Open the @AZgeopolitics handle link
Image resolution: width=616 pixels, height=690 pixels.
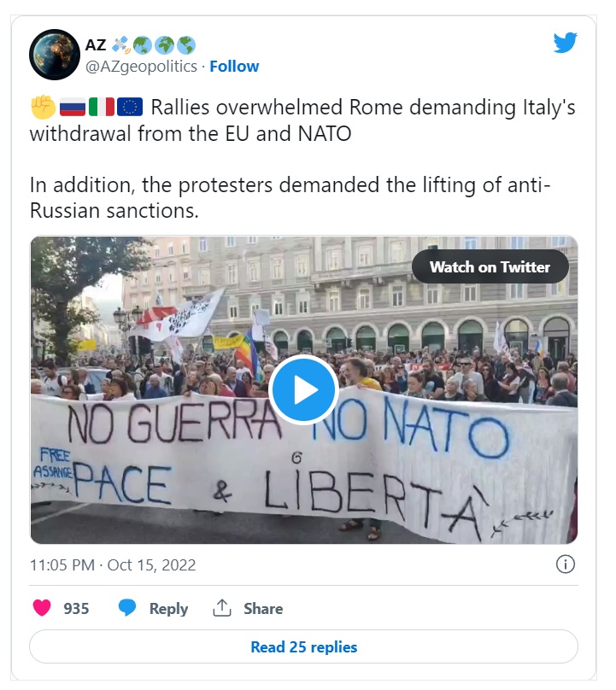[x=141, y=66]
